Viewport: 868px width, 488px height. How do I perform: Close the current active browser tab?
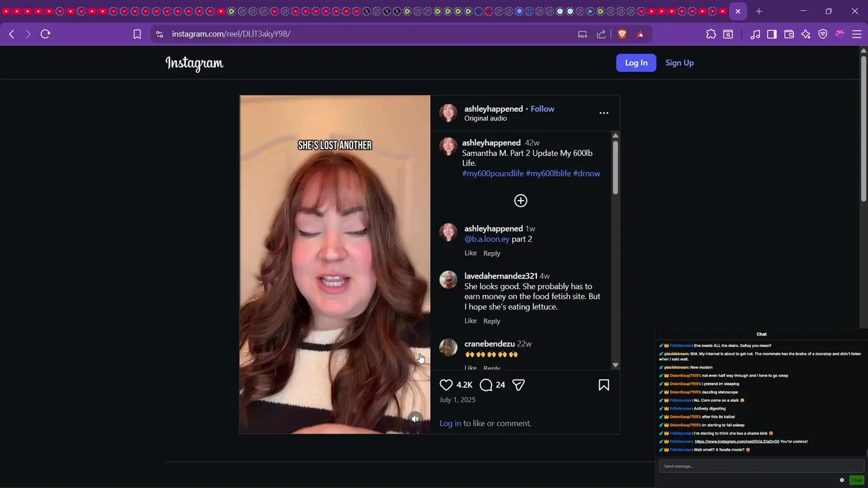tap(738, 12)
